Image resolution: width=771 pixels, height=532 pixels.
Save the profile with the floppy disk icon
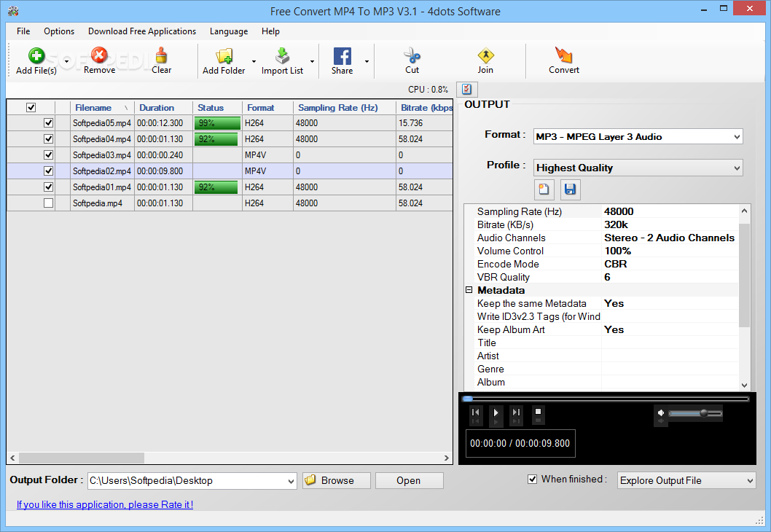570,190
